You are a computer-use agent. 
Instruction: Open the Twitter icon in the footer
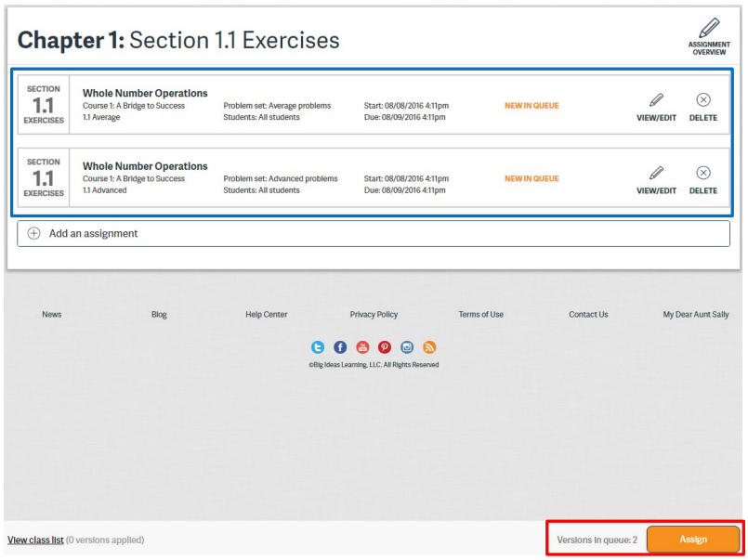pos(318,347)
